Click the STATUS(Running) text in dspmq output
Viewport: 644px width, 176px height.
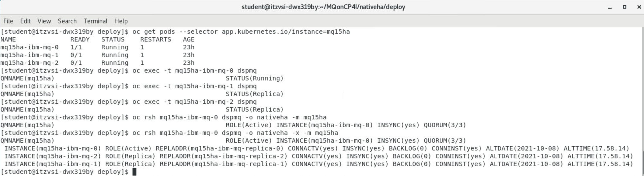coord(254,78)
